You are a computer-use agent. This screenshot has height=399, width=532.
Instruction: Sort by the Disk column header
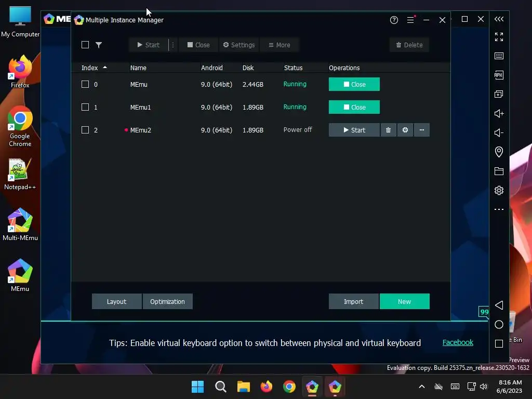coord(248,68)
